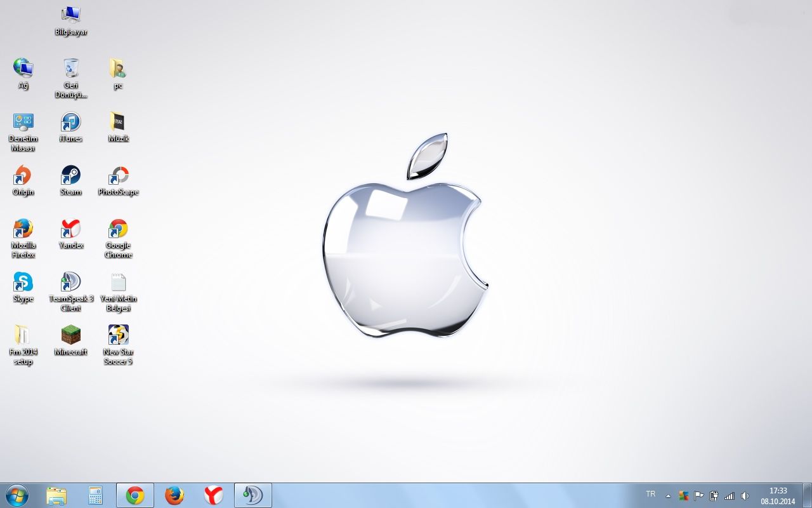Click the Show desktop button
This screenshot has height=508, width=812.
click(x=807, y=495)
